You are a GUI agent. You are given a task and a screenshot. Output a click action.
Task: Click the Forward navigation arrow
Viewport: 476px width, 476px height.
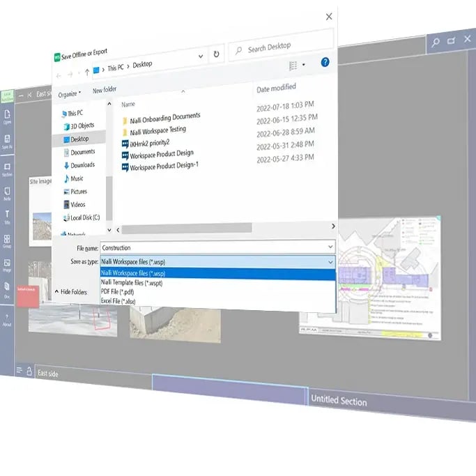[x=70, y=74]
